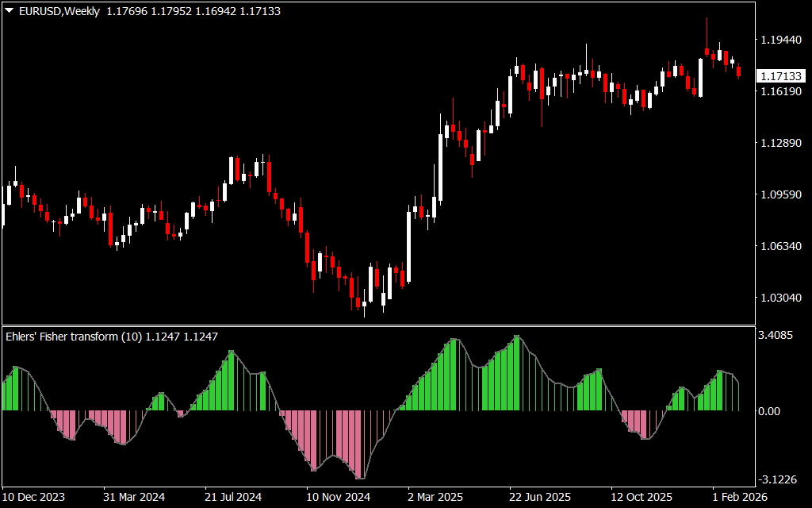Select the 31 Mar 2024 time marker

click(x=134, y=497)
